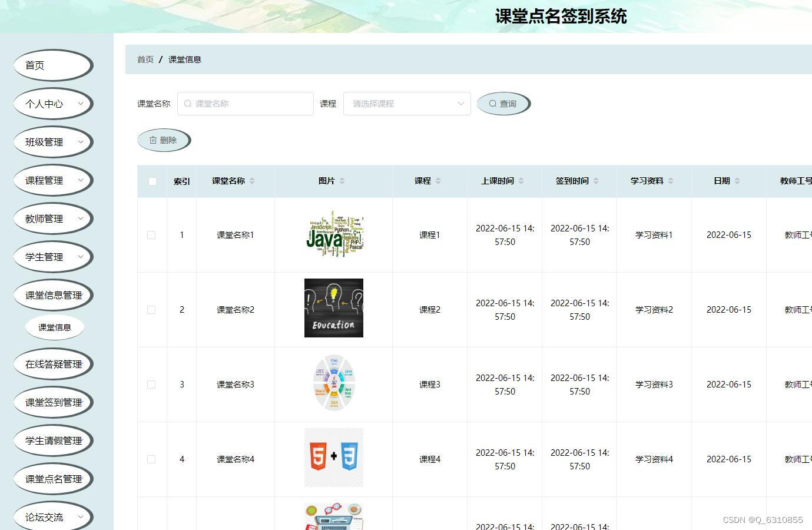Focus the 课堂名称 search input field
The height and width of the screenshot is (530, 812).
246,104
